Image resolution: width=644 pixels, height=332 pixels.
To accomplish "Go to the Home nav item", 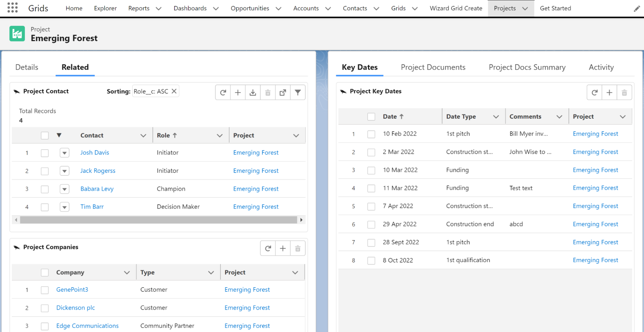I will click(74, 8).
